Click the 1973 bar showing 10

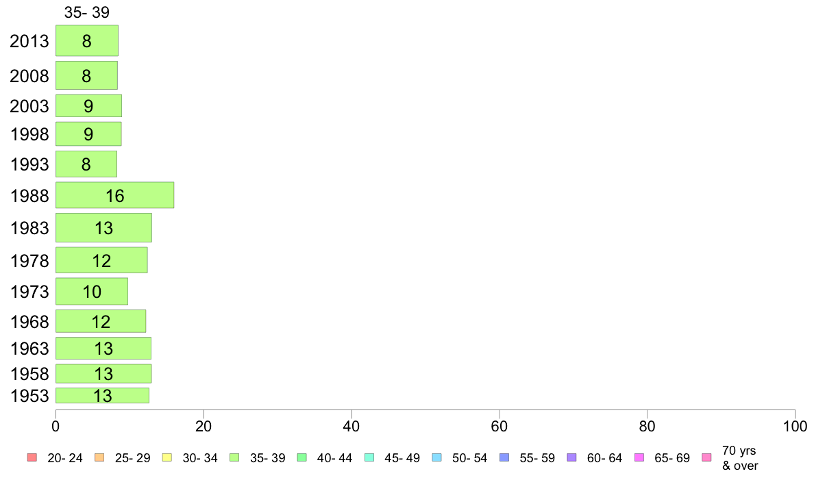click(x=92, y=291)
